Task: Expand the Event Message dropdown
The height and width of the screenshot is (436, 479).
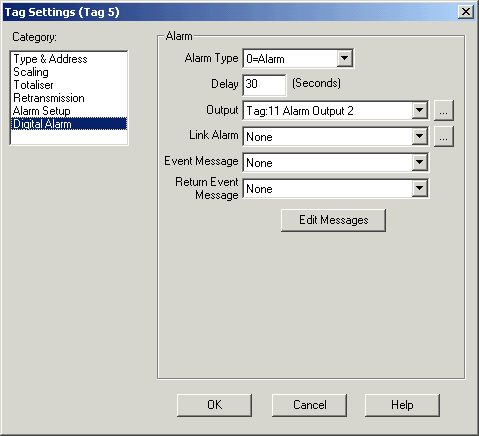Action: coord(419,162)
